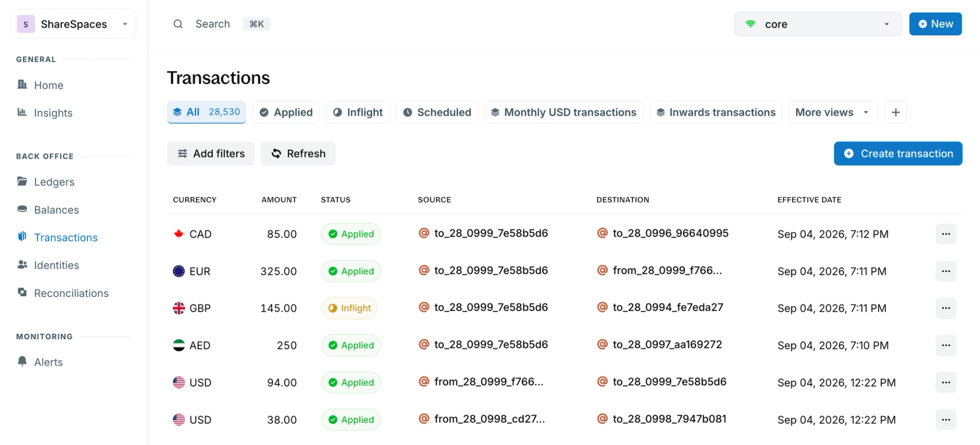Click the STATUS column header
Viewport: 980px width, 445px height.
coord(336,200)
